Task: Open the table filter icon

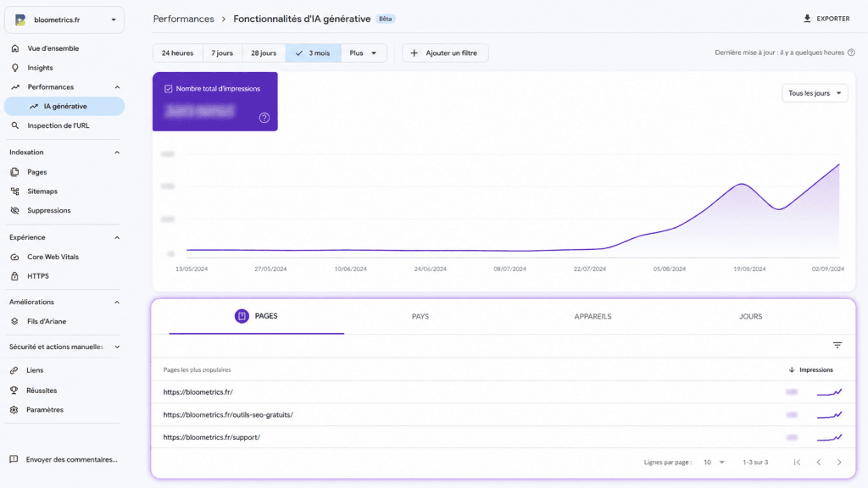Action: point(837,346)
